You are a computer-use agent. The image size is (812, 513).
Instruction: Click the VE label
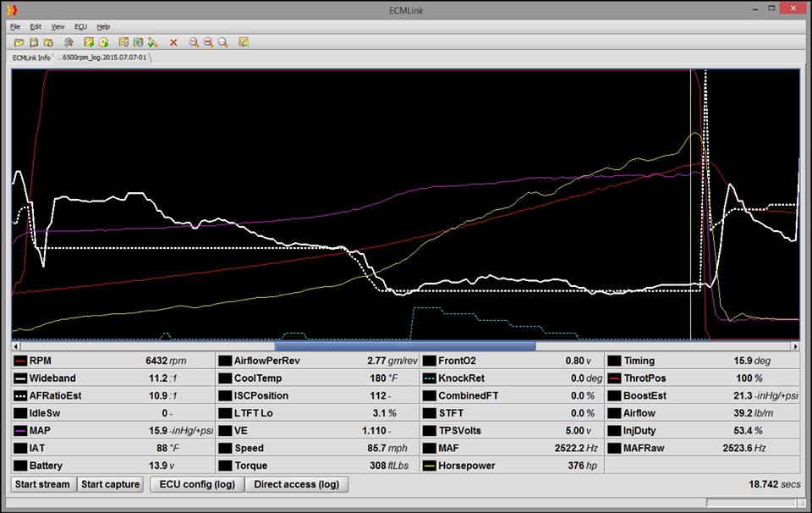point(241,431)
